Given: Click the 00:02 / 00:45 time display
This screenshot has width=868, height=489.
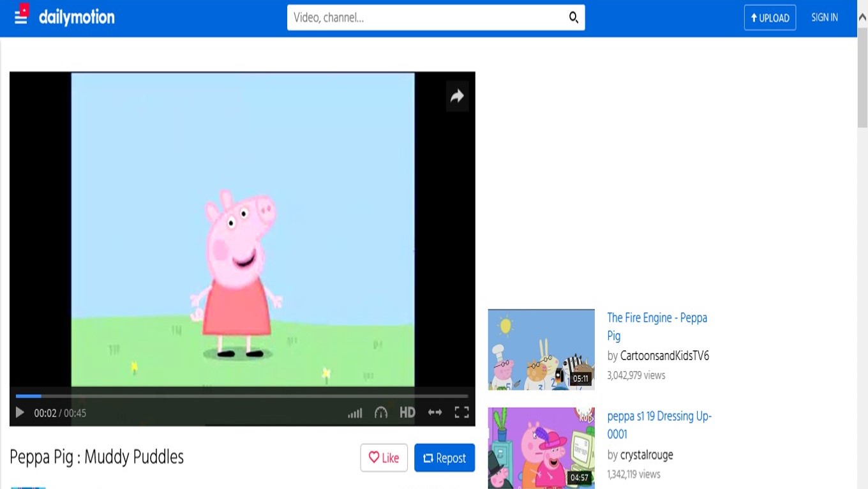Looking at the screenshot, I should coord(60,413).
